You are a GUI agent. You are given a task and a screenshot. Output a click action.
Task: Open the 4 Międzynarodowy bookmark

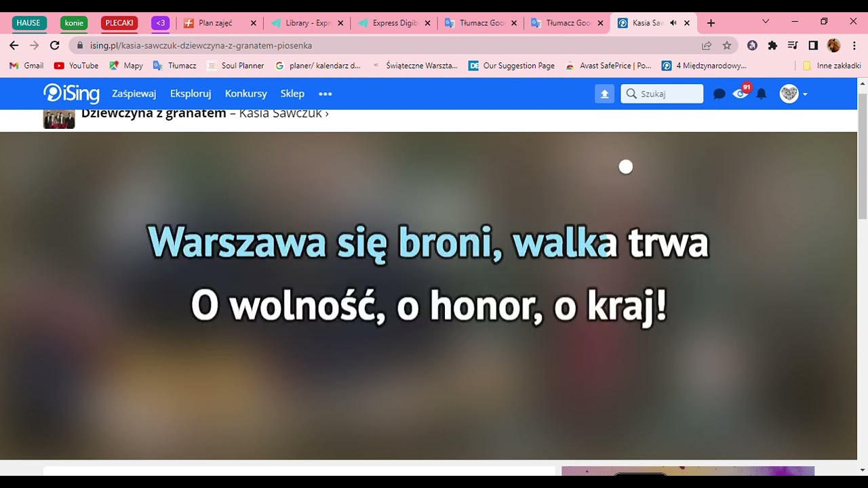(705, 66)
